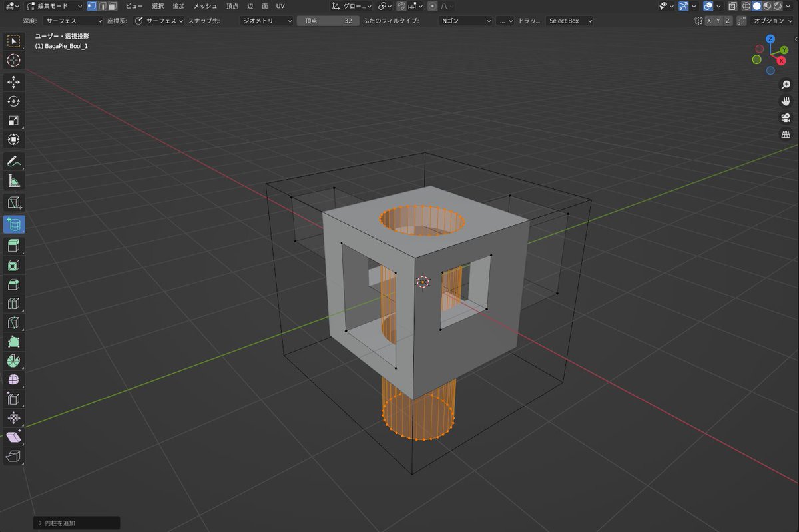Image resolution: width=799 pixels, height=532 pixels.
Task: Enable face select mode
Action: click(113, 6)
